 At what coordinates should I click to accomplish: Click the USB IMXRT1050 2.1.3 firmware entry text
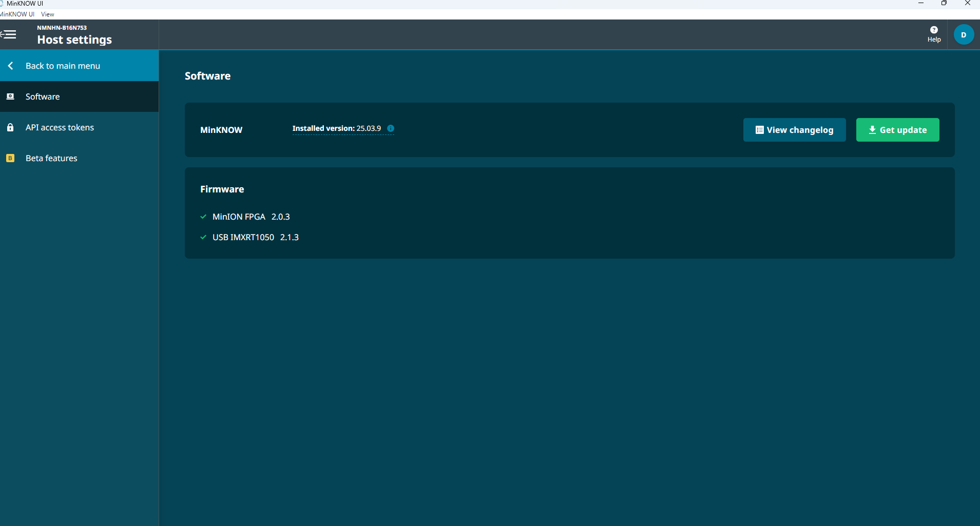coord(255,237)
